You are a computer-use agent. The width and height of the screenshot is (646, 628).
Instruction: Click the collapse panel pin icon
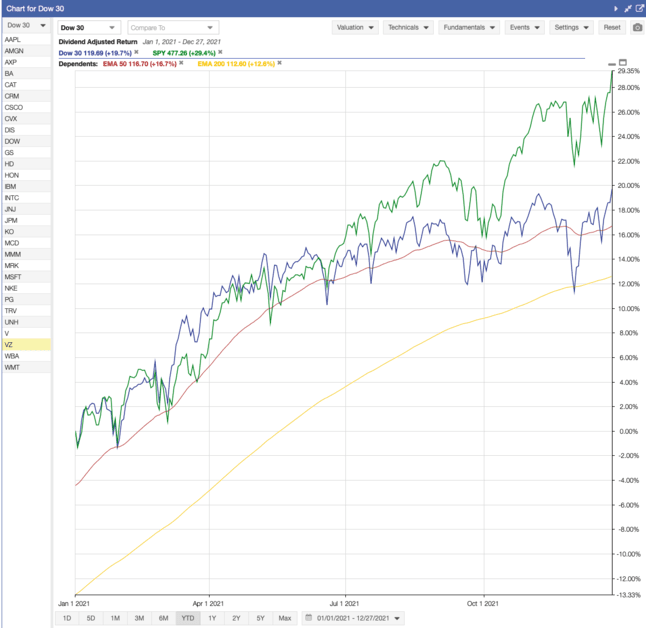pos(628,8)
